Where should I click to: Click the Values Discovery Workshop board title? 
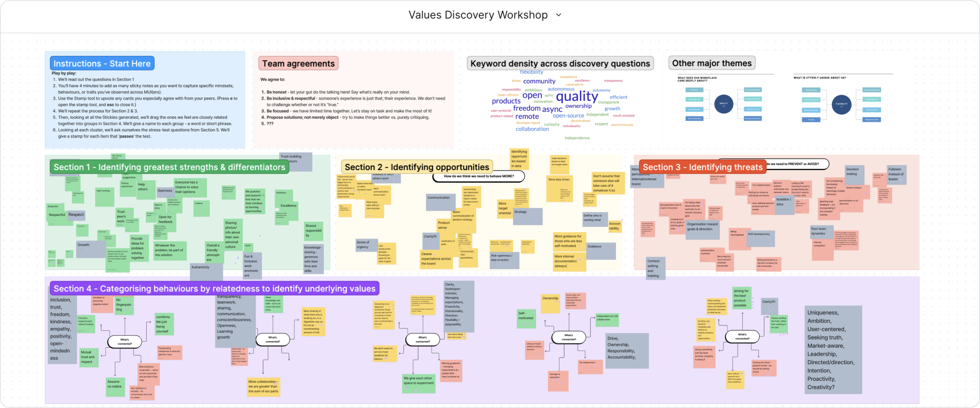pyautogui.click(x=478, y=15)
